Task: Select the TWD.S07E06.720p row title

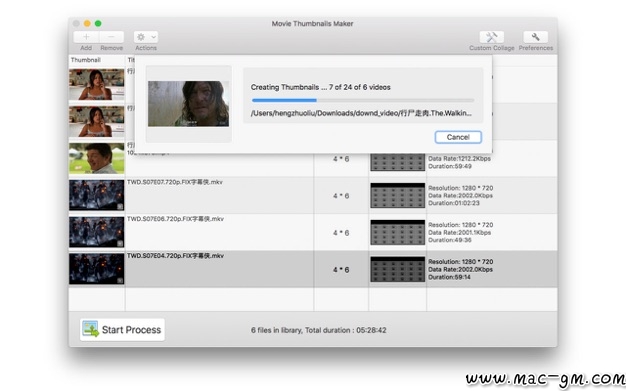Action: click(175, 219)
